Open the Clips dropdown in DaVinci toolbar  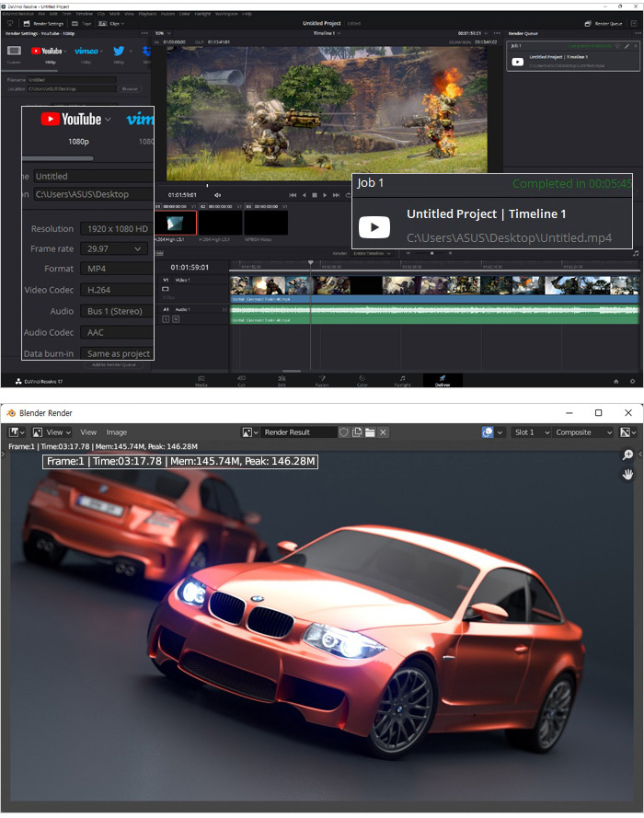click(x=111, y=24)
